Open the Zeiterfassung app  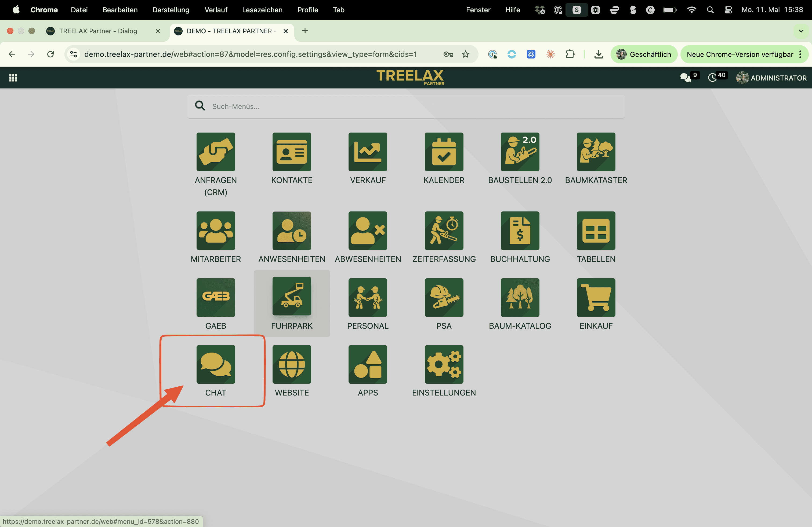point(444,237)
